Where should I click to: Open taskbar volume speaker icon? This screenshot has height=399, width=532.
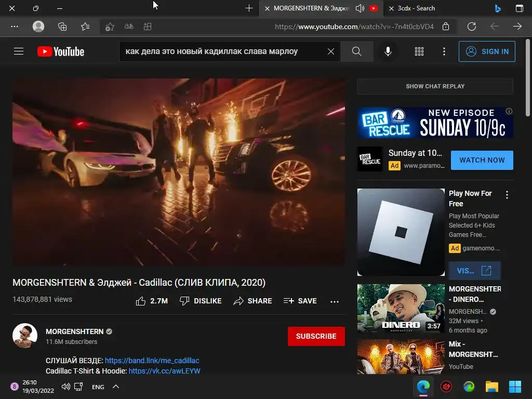[x=66, y=387]
